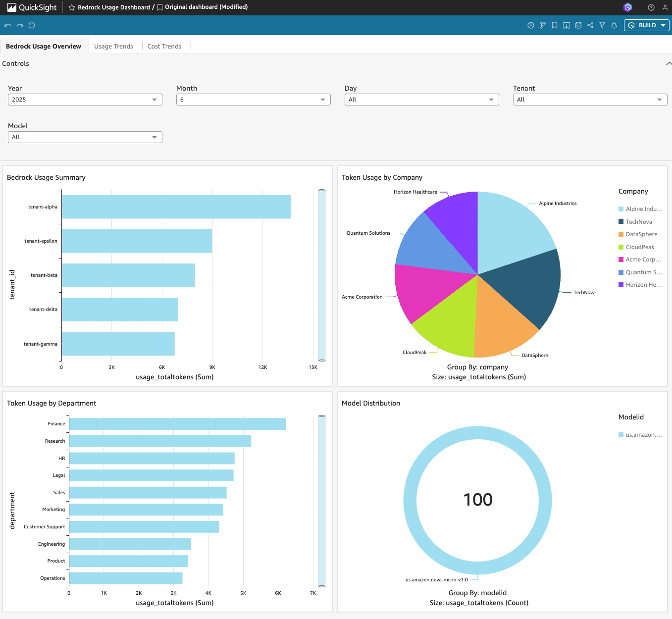The height and width of the screenshot is (619, 672).
Task: Open the Tenant dropdown
Action: pyautogui.click(x=590, y=100)
